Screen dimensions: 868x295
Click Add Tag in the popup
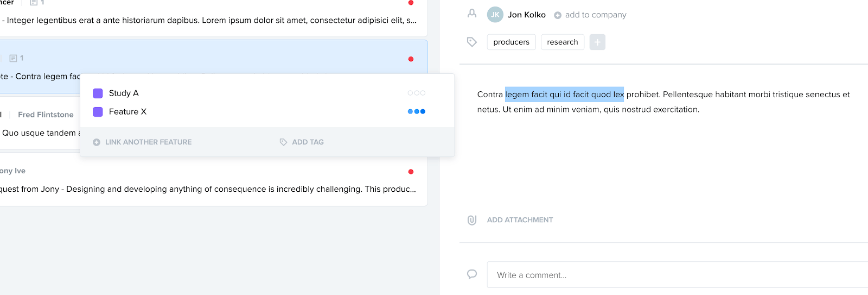point(302,142)
